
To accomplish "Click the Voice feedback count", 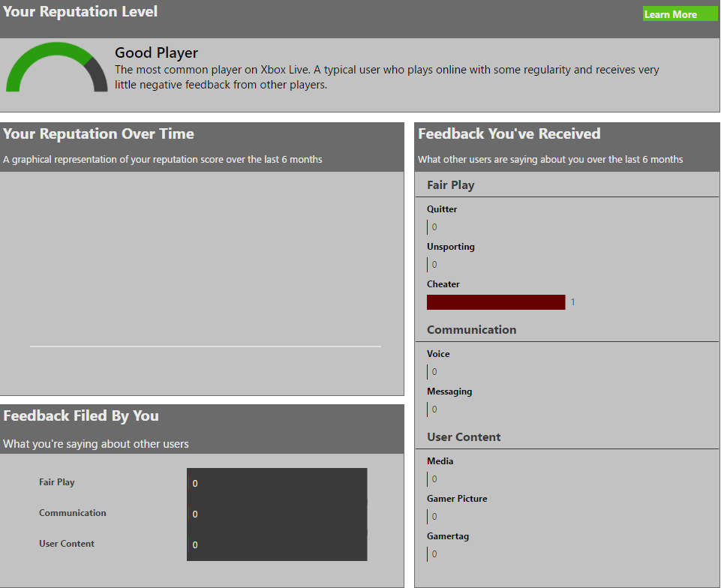I will coord(434,371).
